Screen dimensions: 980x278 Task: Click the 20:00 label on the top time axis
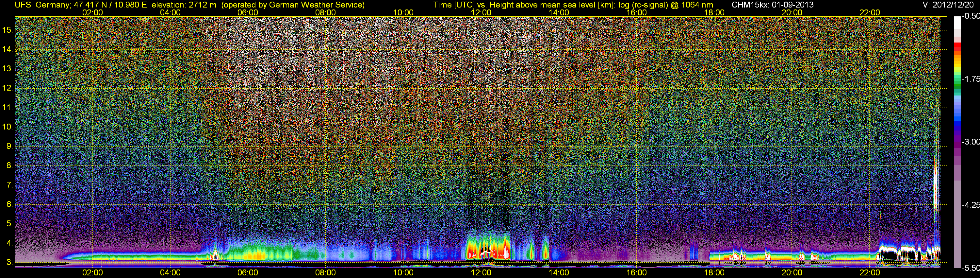click(792, 12)
